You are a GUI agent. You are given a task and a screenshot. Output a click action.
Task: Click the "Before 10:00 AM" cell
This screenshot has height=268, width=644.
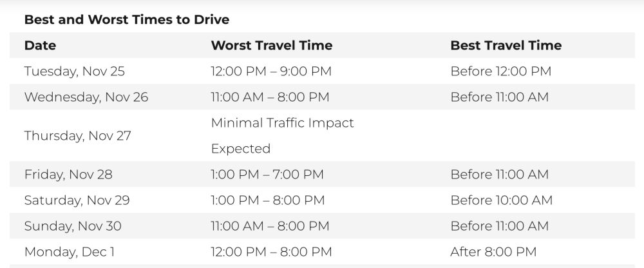501,200
